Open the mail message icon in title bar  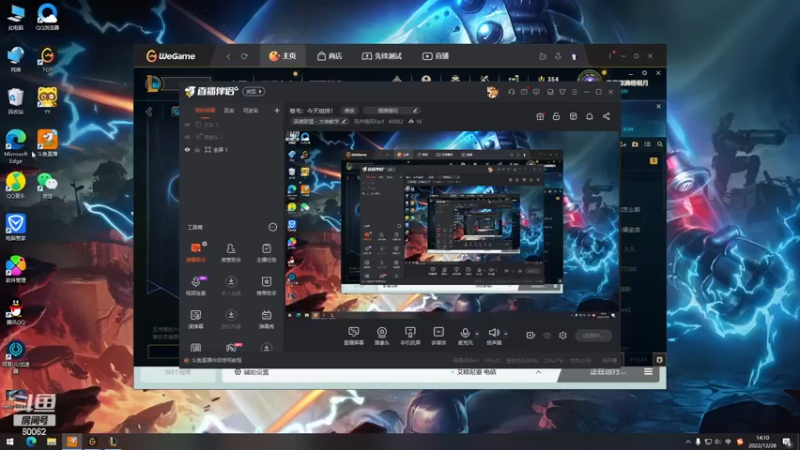524,92
